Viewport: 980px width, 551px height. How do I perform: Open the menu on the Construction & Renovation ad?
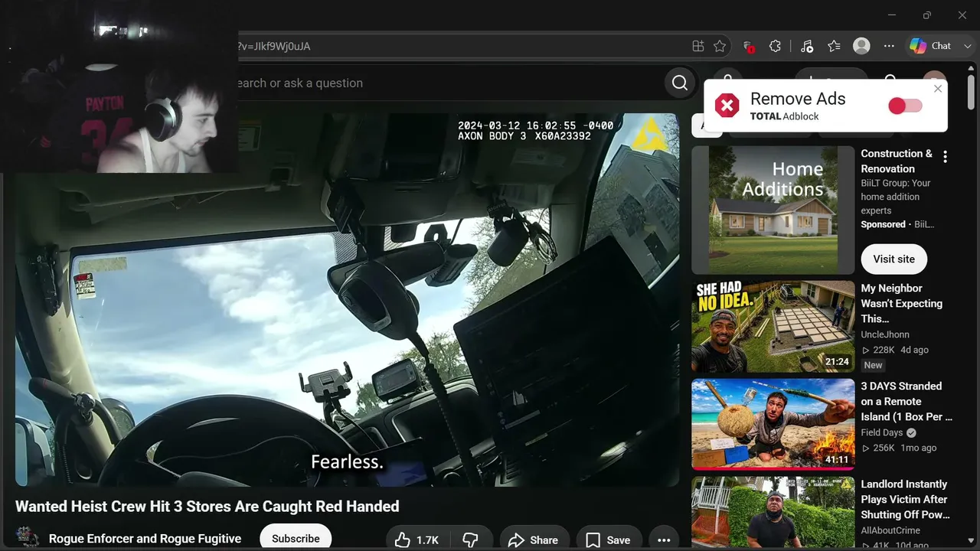tap(945, 157)
